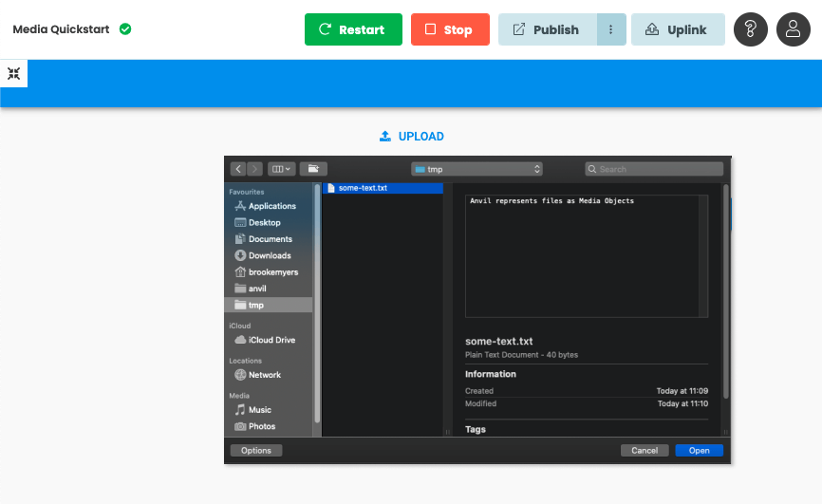Open the column view mode dropdown
This screenshot has height=504, width=822.
coord(282,169)
